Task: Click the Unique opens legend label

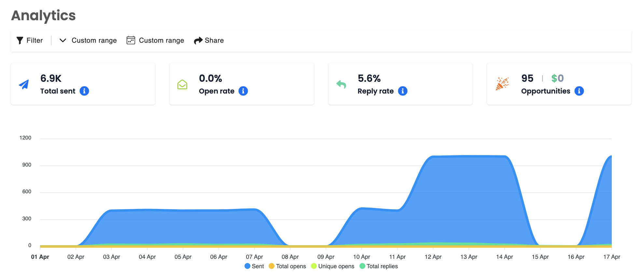Action: [x=336, y=266]
